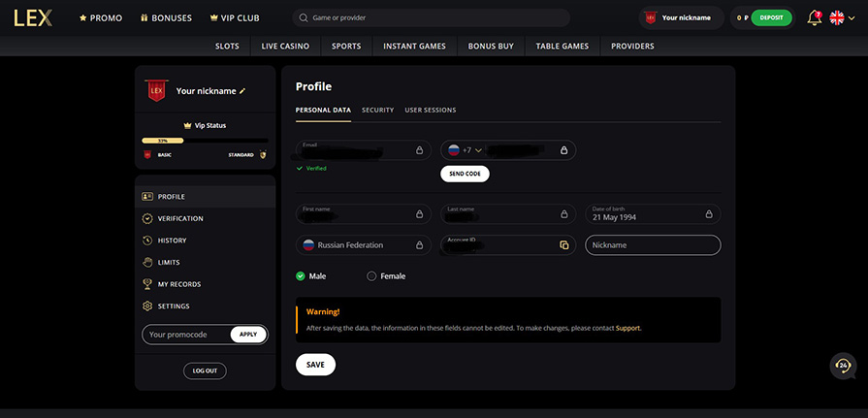Image resolution: width=868 pixels, height=418 pixels.
Task: Click the Nickname input field
Action: tap(654, 245)
